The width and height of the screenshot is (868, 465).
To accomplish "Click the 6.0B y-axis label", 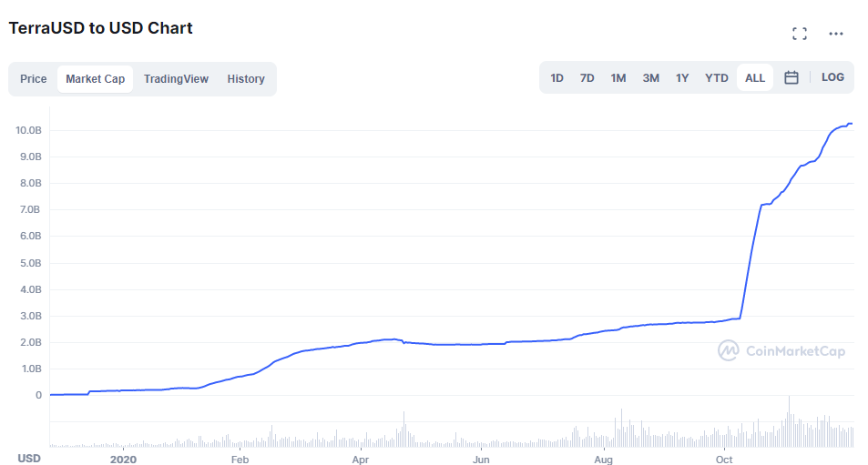I will click(x=30, y=236).
